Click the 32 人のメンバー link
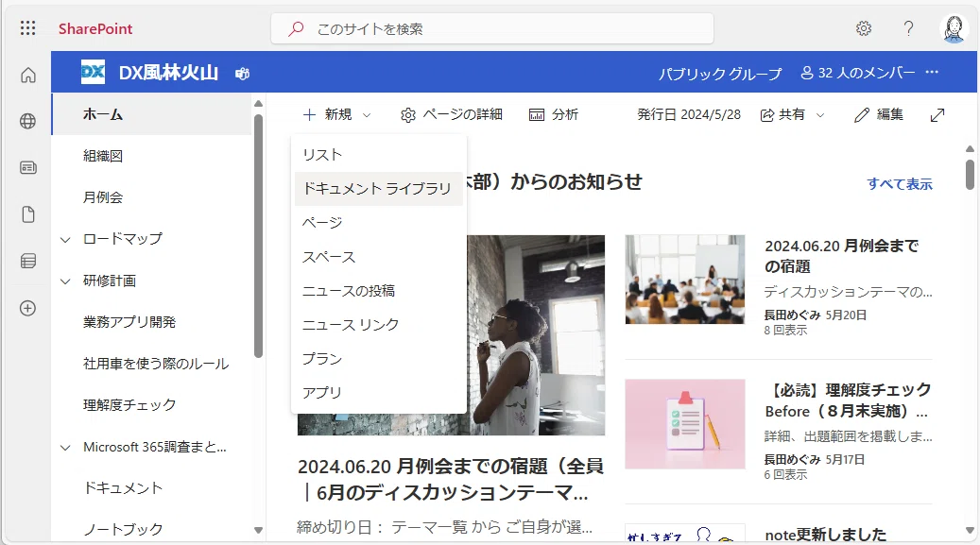 (x=857, y=73)
